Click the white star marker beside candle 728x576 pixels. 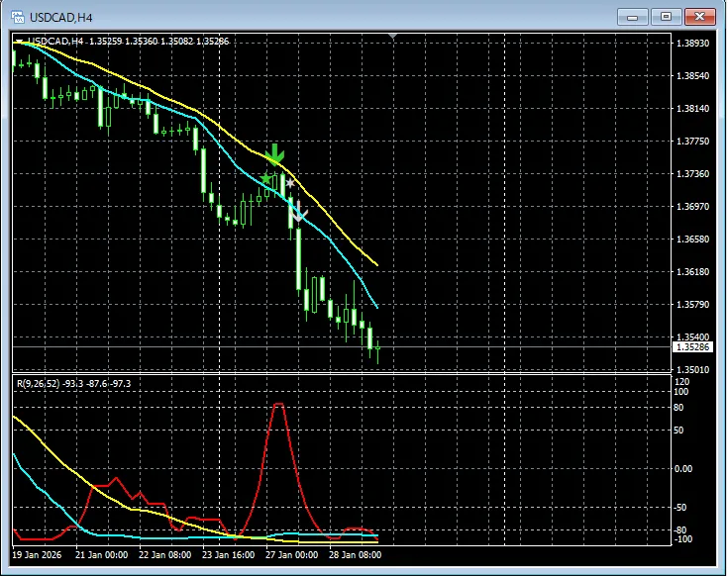290,184
